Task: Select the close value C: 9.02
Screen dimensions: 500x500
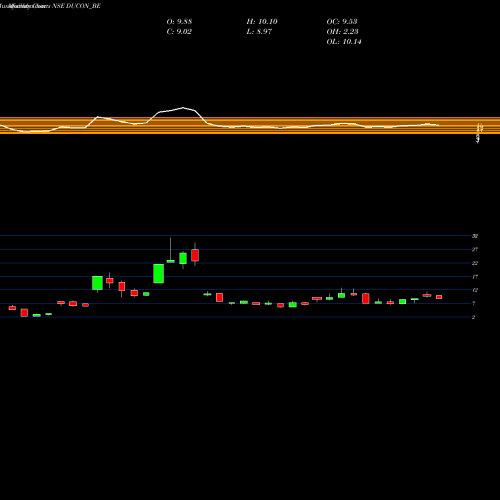Action: [x=179, y=32]
